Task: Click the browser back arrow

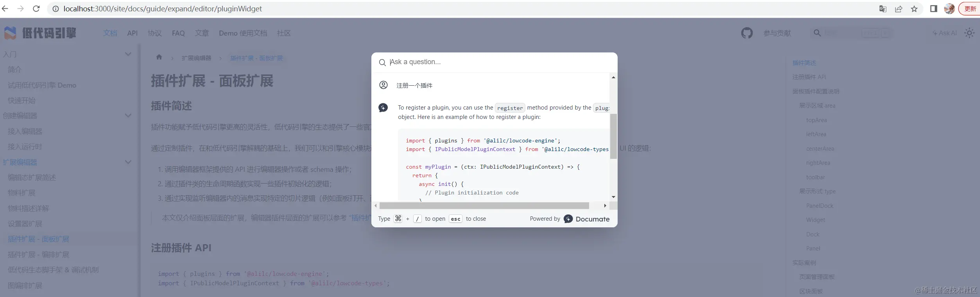Action: (5, 9)
